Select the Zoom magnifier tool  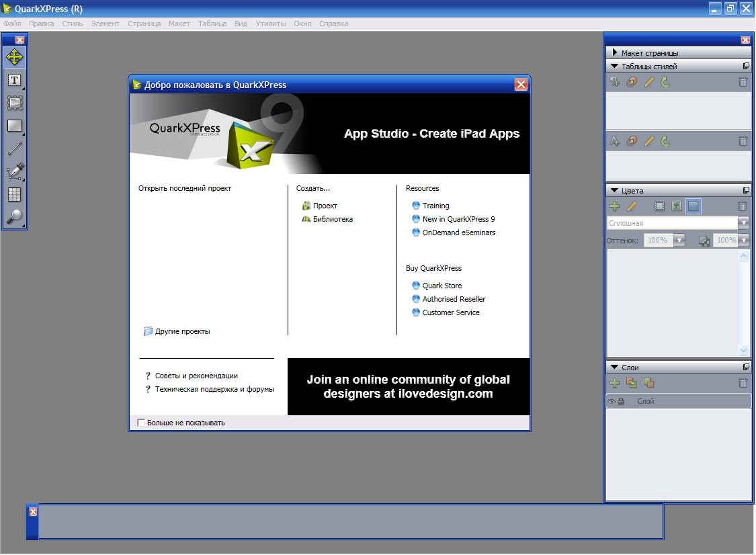(15, 217)
